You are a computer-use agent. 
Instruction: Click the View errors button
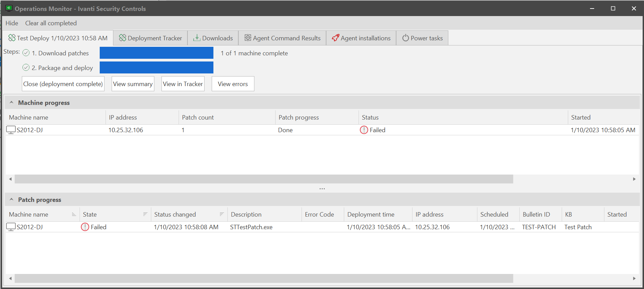tap(233, 84)
